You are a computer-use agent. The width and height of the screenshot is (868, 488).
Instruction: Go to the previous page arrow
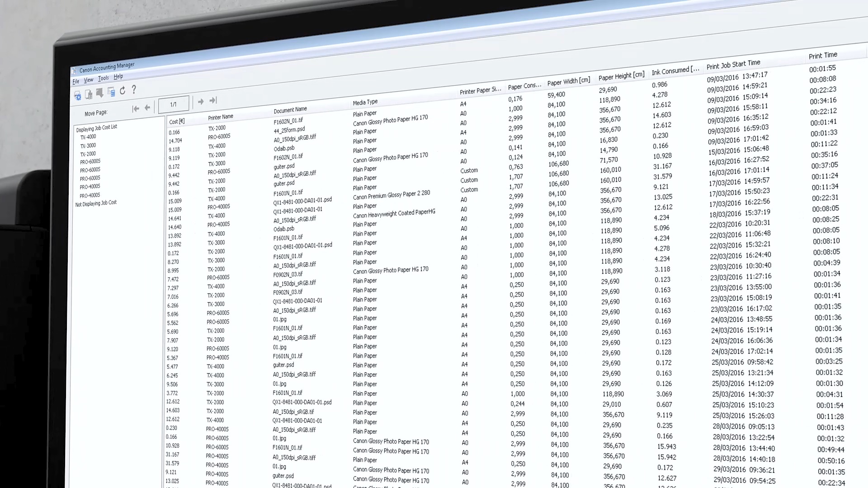point(147,108)
